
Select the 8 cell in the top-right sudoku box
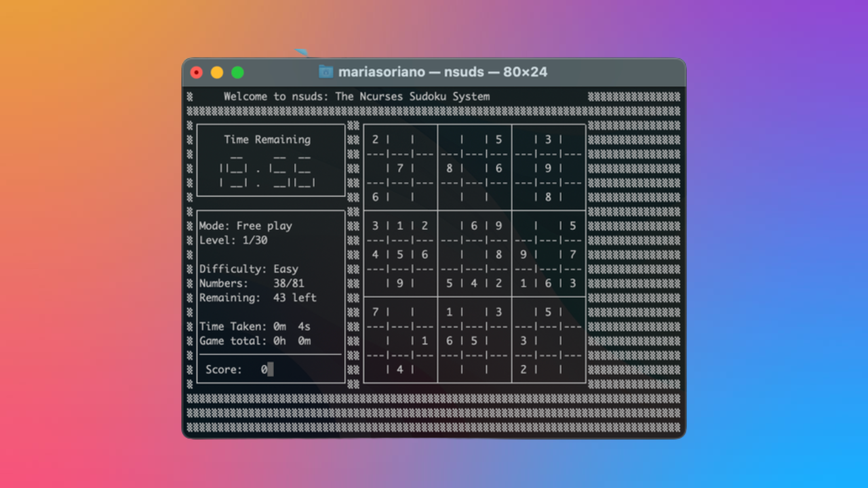pyautogui.click(x=548, y=197)
